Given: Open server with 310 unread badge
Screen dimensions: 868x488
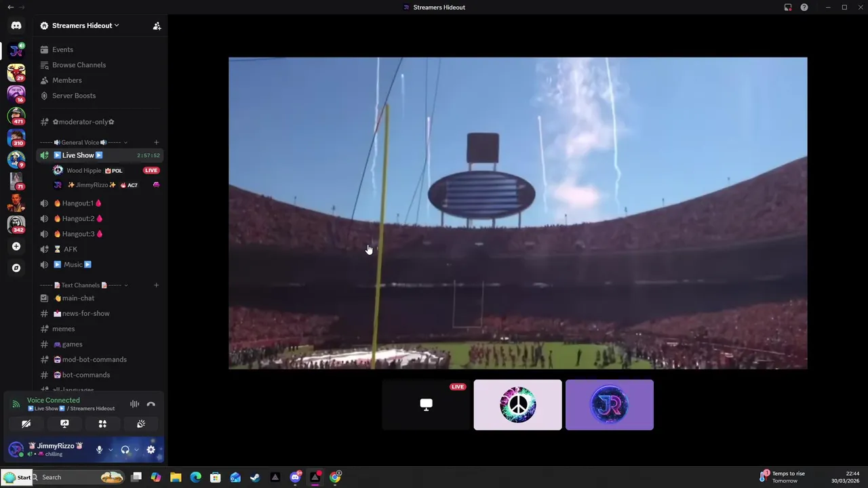Looking at the screenshot, I should pyautogui.click(x=16, y=138).
